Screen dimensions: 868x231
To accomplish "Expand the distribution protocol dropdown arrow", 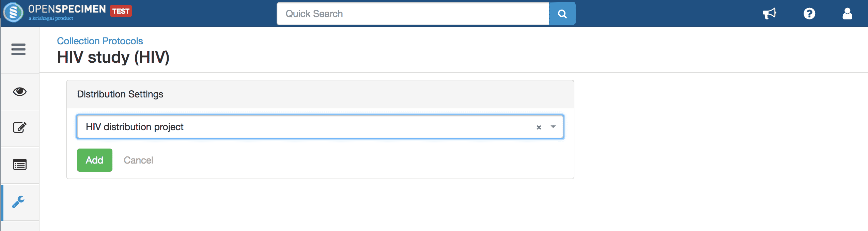I will pos(553,127).
